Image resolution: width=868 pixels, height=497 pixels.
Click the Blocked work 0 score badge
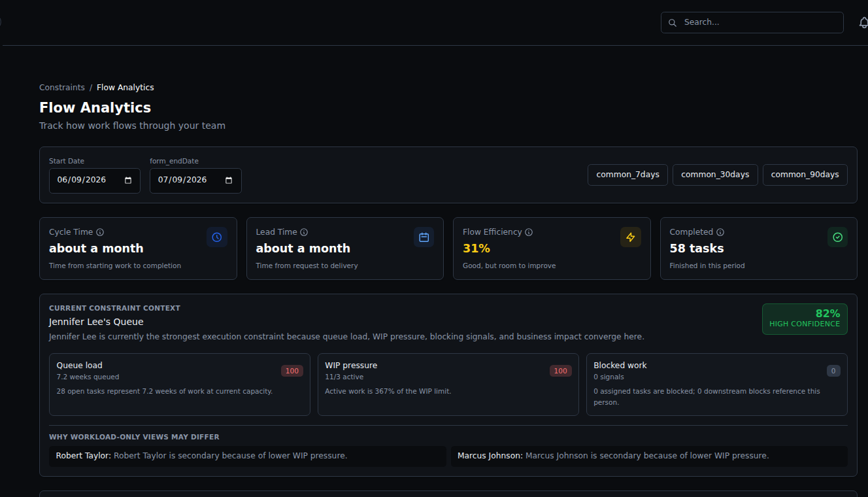coord(833,371)
